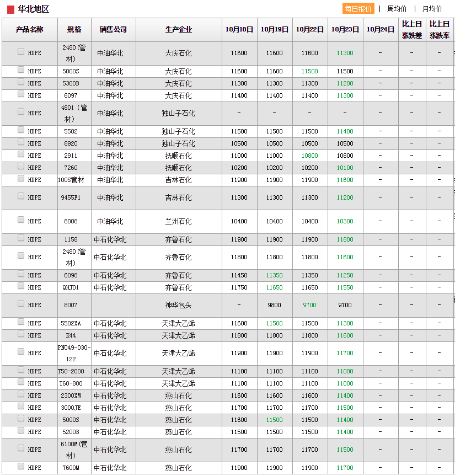Click the 销售公司 column header
Viewport: 455px width, 476px height.
click(114, 29)
